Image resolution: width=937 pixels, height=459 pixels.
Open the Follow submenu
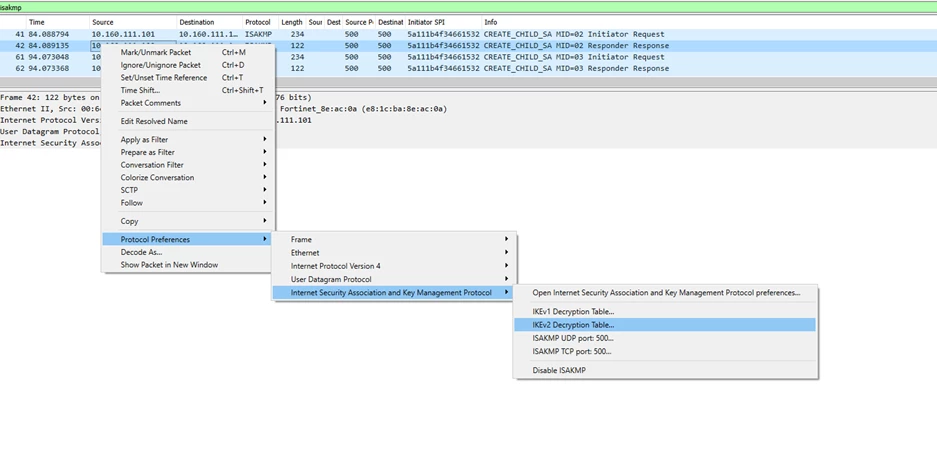coord(188,203)
